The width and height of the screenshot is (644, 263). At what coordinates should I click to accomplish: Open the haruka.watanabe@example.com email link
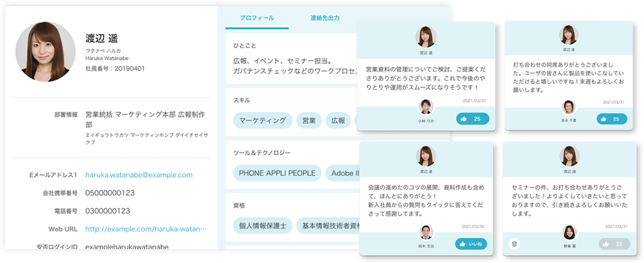click(x=139, y=175)
